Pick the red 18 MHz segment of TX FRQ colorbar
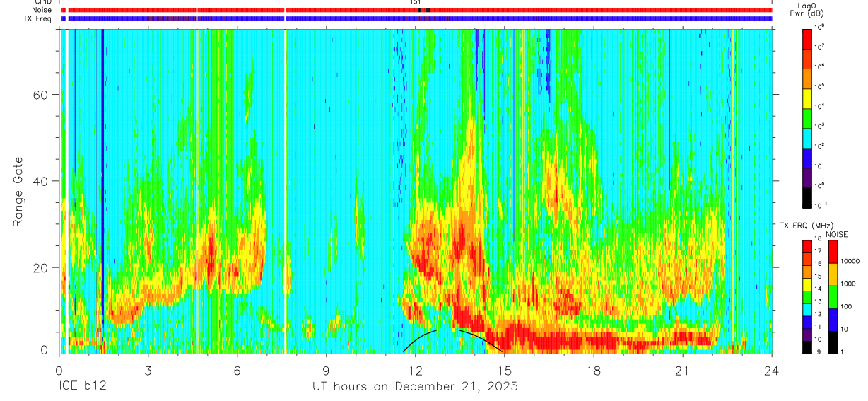The height and width of the screenshot is (401, 868). (808, 246)
